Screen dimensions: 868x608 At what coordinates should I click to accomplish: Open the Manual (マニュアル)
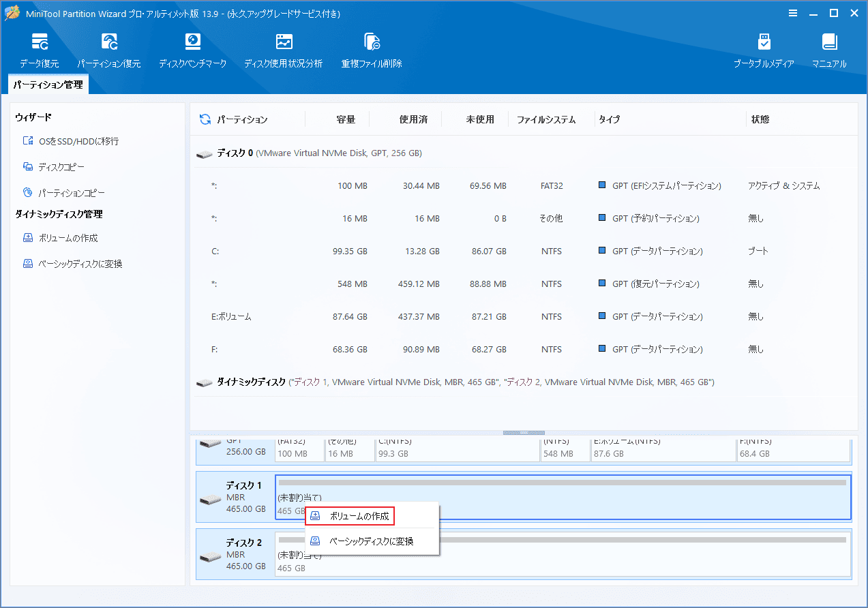(829, 50)
